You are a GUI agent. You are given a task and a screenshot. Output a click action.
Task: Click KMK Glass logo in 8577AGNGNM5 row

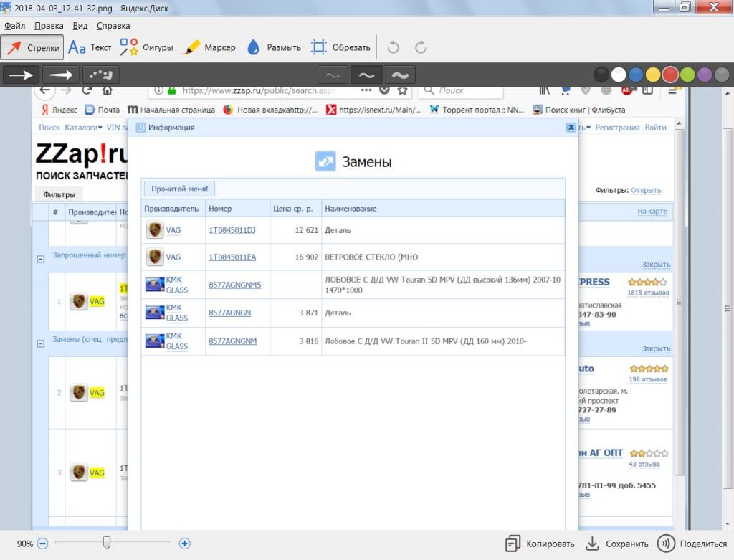click(x=155, y=285)
